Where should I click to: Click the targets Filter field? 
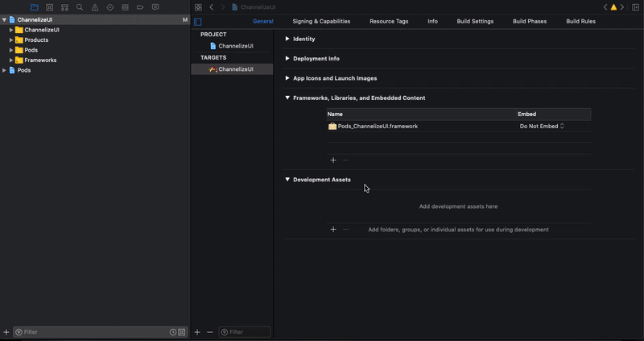click(245, 332)
